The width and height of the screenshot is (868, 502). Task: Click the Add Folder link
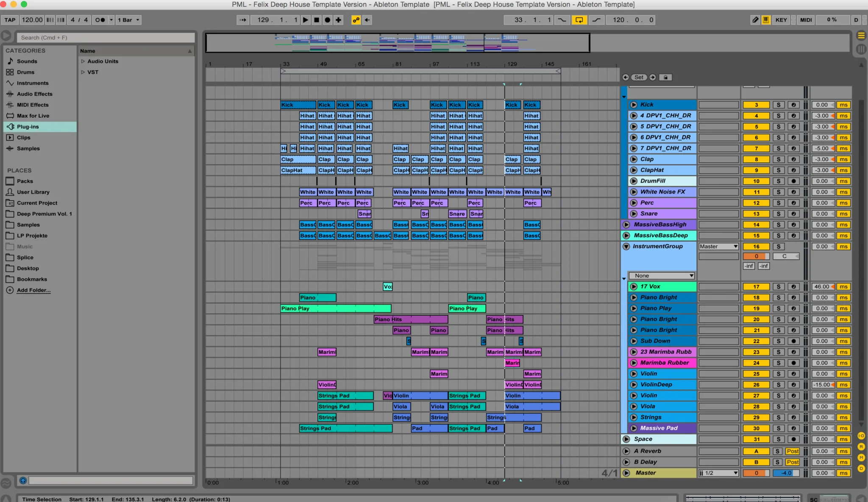click(33, 290)
